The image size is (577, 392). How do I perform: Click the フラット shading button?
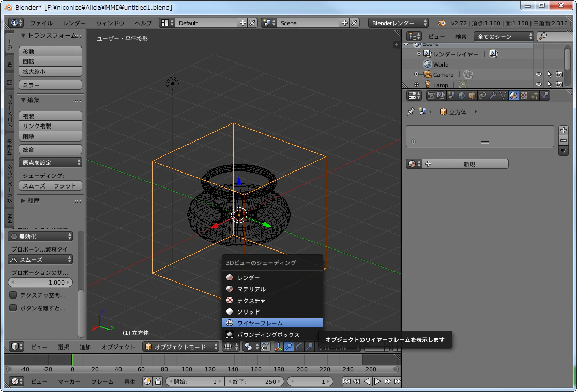(x=66, y=186)
